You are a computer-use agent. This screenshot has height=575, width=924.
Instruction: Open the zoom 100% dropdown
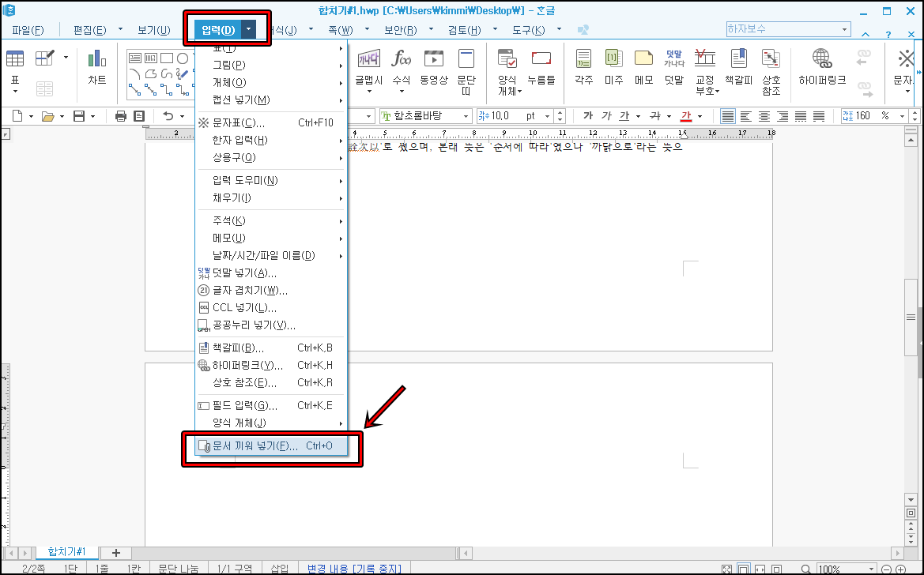click(x=872, y=569)
